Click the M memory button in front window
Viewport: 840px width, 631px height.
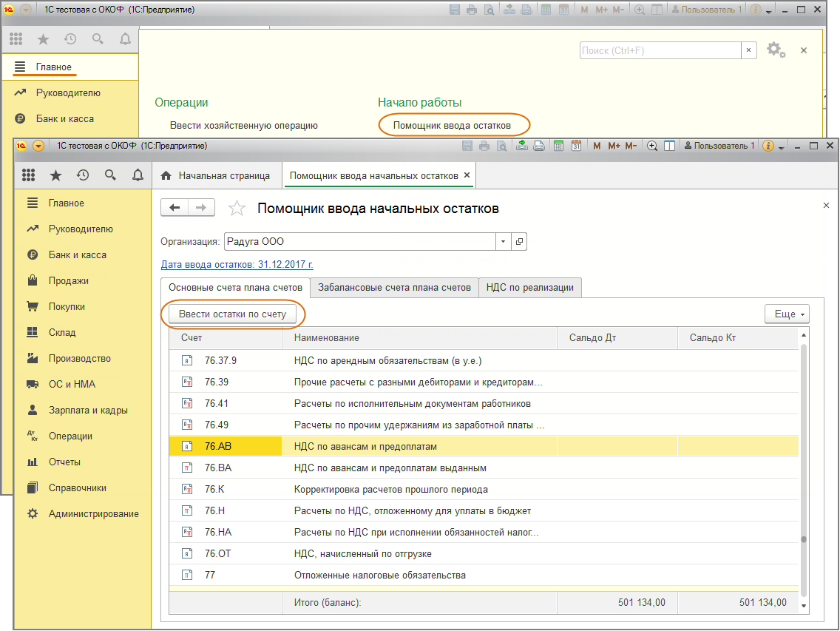pyautogui.click(x=597, y=146)
